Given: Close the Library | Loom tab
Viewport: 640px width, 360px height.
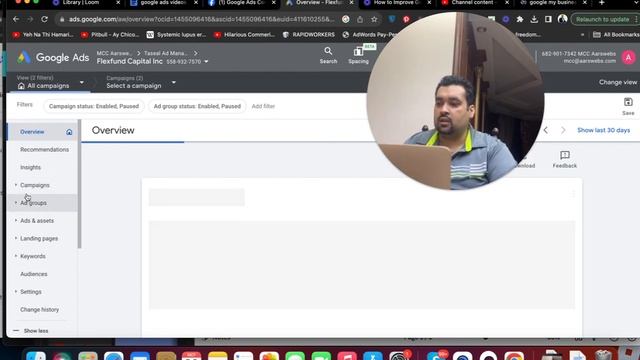Looking at the screenshot, I should click(x=118, y=3).
